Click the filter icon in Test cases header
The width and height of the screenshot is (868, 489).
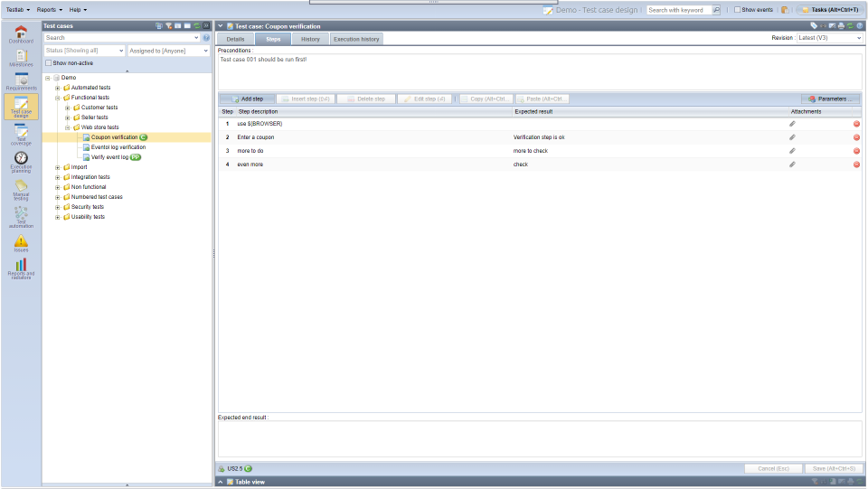pyautogui.click(x=168, y=26)
